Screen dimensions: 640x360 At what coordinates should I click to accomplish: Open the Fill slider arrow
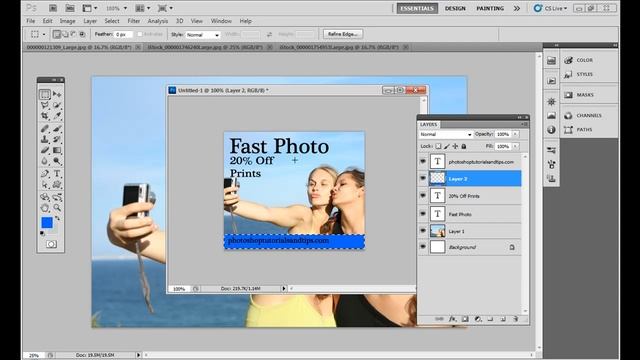click(x=516, y=146)
